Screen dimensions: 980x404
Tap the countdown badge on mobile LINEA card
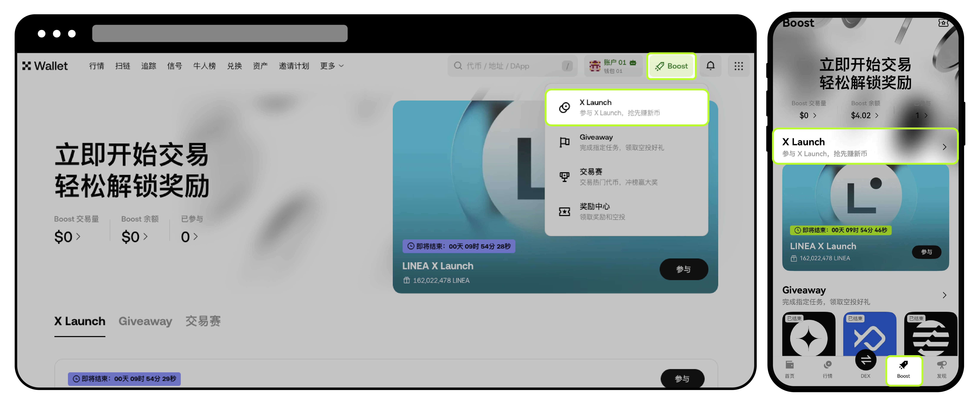pyautogui.click(x=841, y=230)
